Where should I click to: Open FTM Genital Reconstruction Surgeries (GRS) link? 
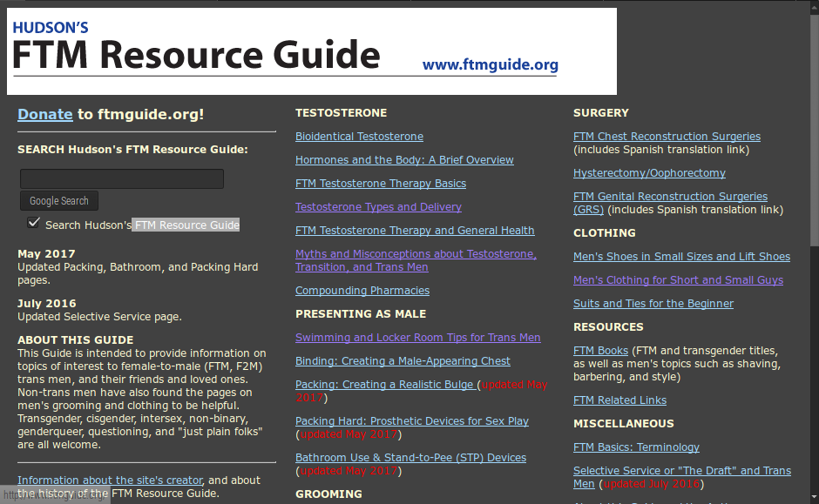(670, 203)
